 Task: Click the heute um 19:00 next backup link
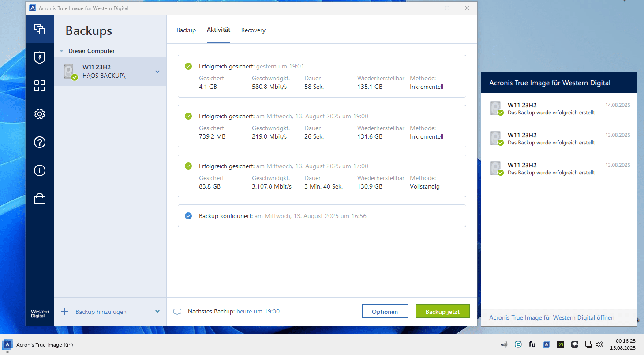(258, 311)
